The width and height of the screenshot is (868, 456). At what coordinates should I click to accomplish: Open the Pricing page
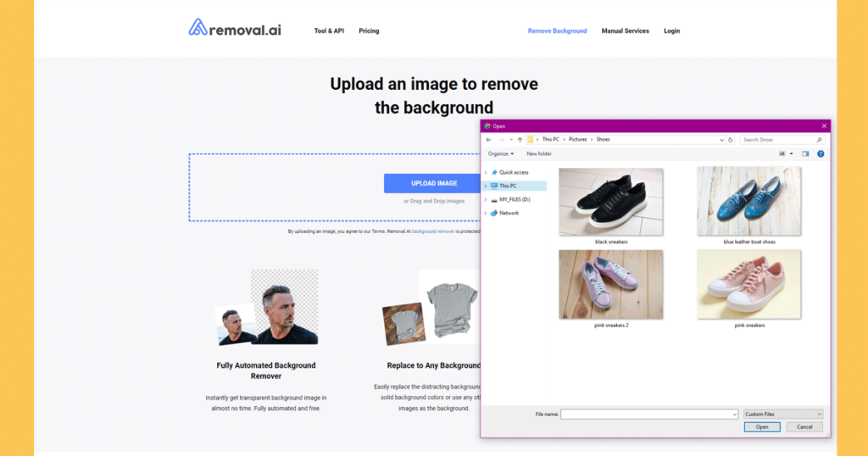pos(369,31)
